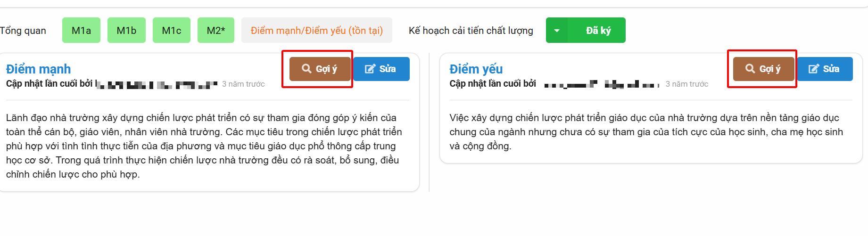Click the magnifier icon in the Điểm mạnh card
The width and height of the screenshot is (868, 236).
tap(306, 69)
